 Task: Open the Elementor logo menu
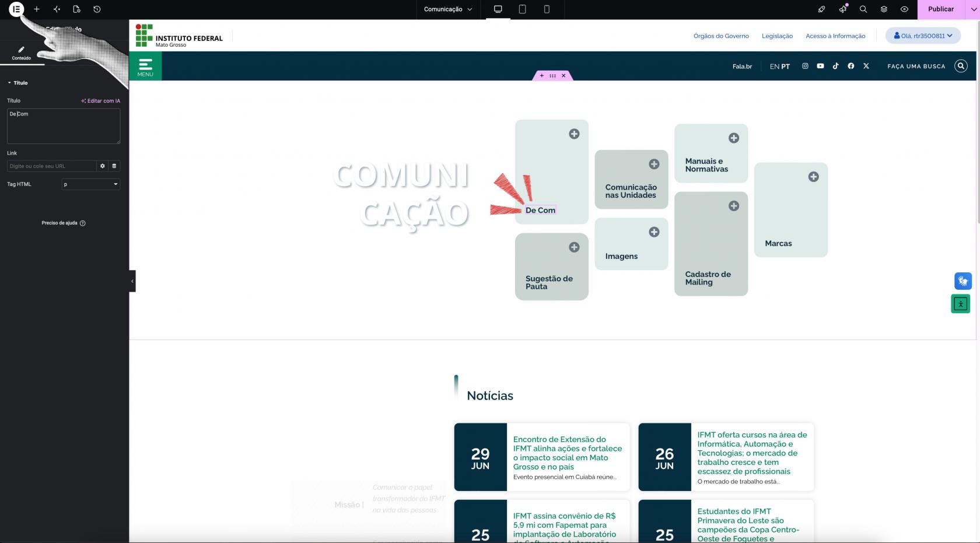[x=16, y=9]
